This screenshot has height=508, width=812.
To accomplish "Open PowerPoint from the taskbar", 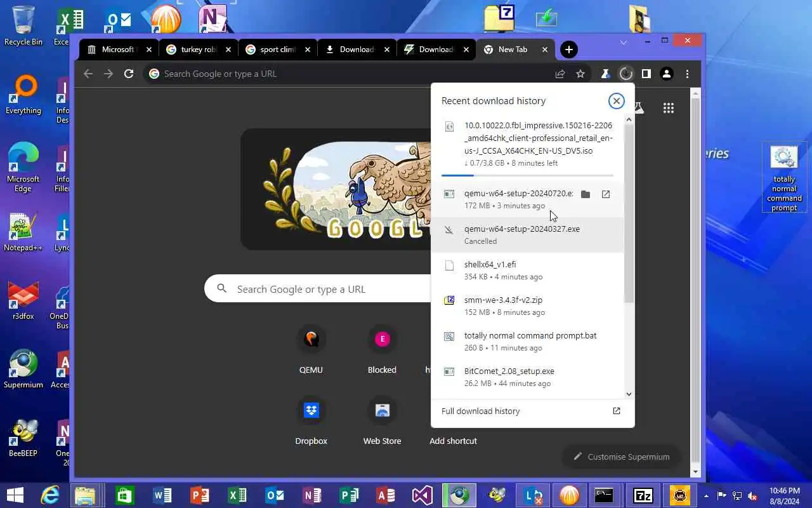I will click(200, 495).
